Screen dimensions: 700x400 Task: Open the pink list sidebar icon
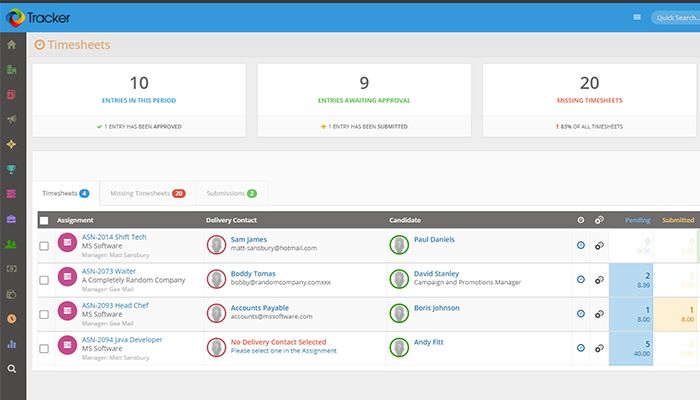click(x=12, y=194)
